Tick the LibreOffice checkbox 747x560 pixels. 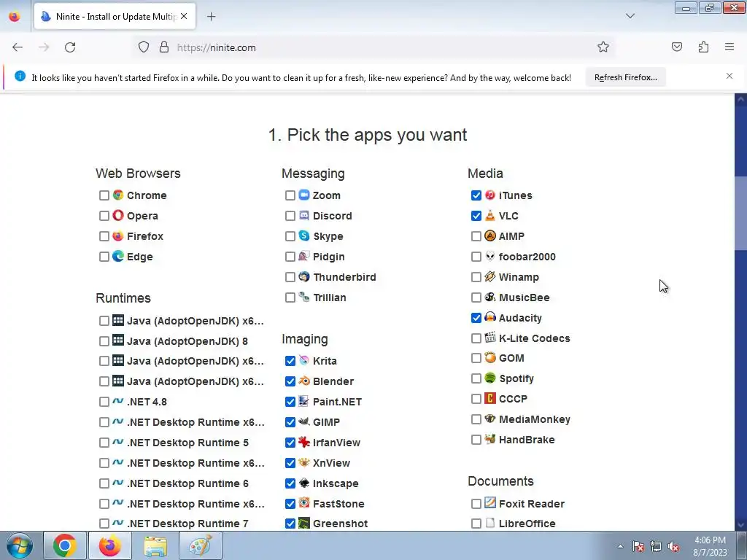476,524
